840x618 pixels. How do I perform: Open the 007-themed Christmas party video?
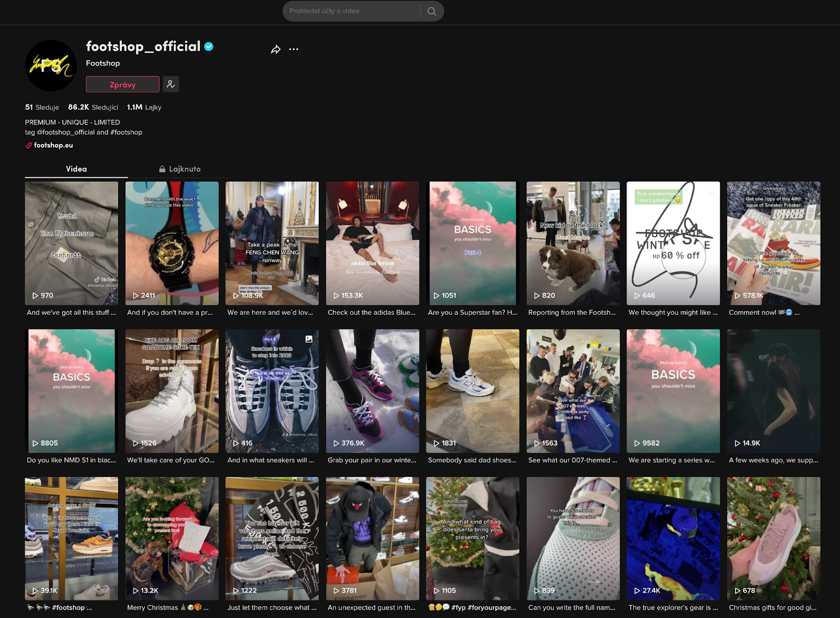click(573, 391)
